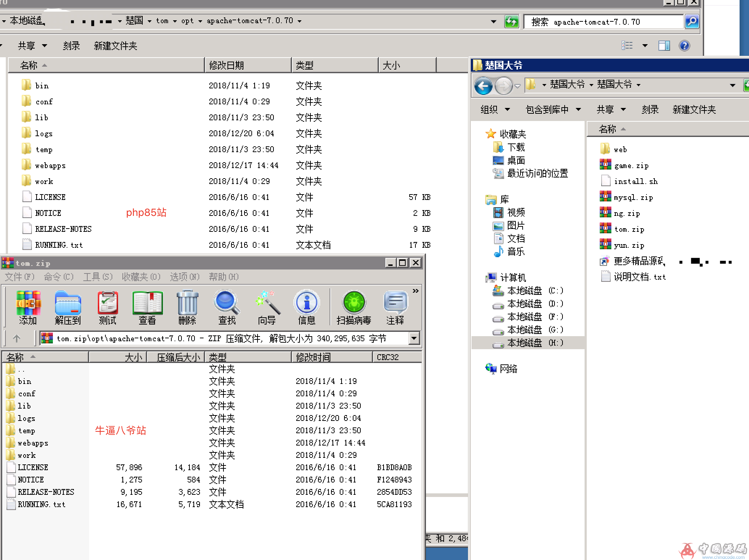
Task: Select the web folder in 楚国大爷 window
Action: pos(614,149)
